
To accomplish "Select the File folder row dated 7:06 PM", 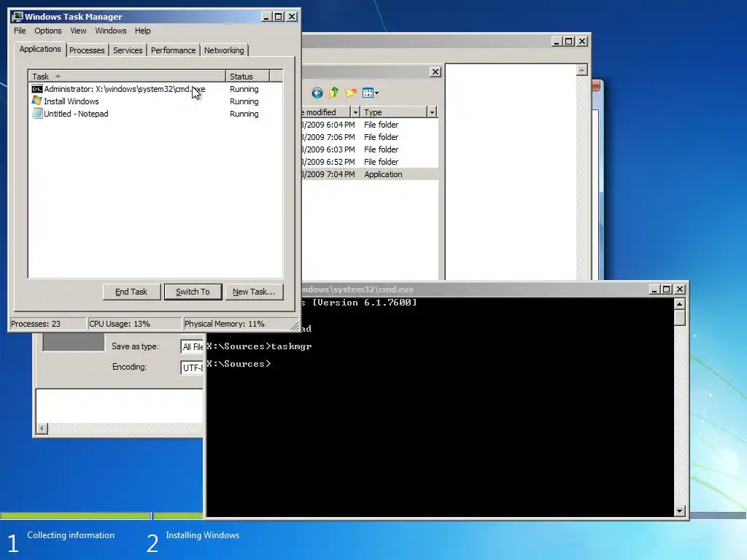I will [370, 137].
